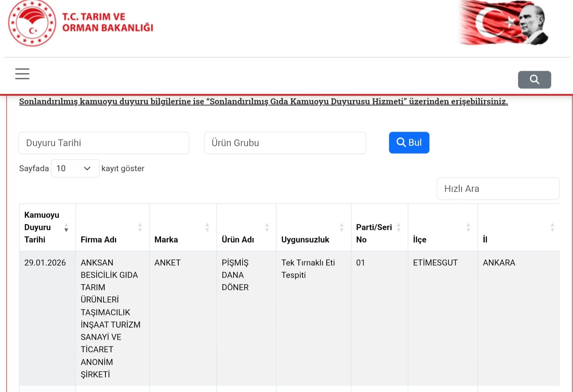The height and width of the screenshot is (392, 573).
Task: Click the PİŞMİŞ DANA DÖNER product cell
Action: point(235,275)
